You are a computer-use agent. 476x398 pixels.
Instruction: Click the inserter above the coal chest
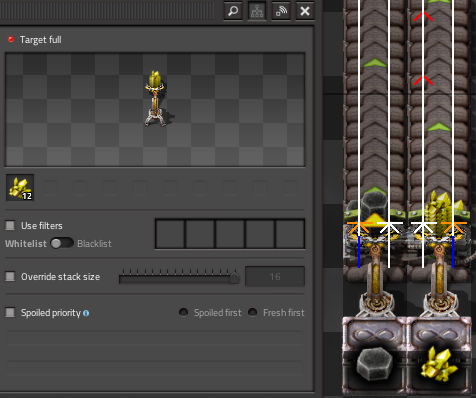376,280
